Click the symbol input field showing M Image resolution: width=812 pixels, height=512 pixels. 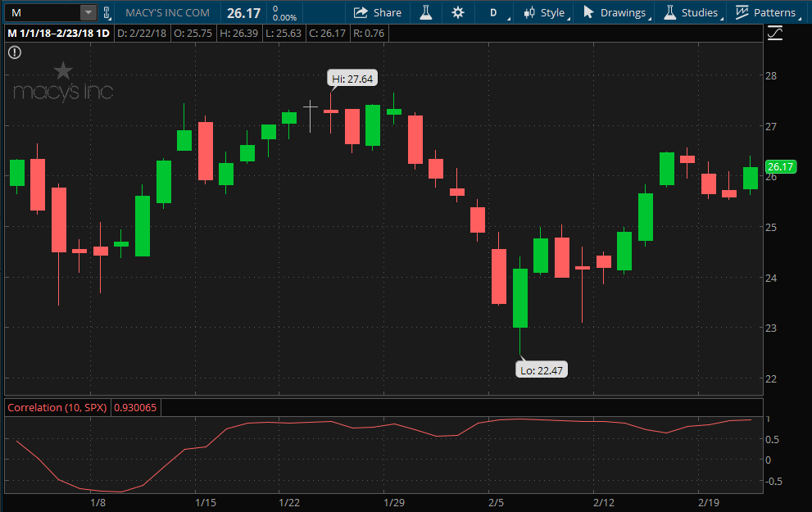coord(43,12)
